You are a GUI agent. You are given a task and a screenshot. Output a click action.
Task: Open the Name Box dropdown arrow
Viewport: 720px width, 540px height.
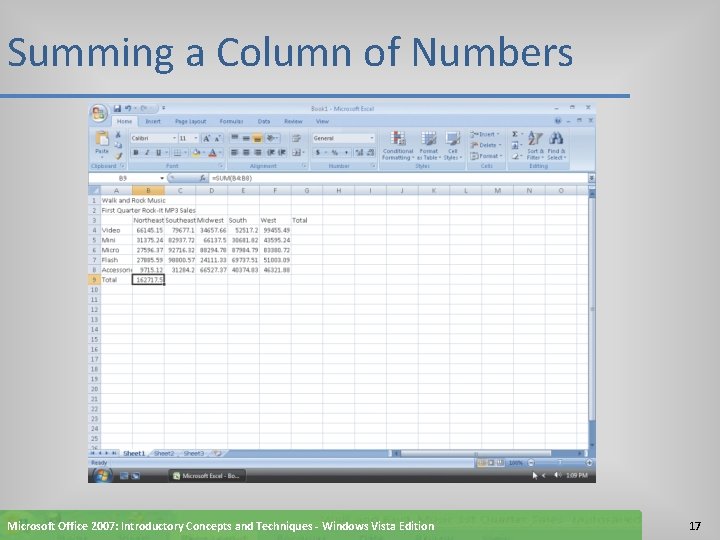point(162,178)
